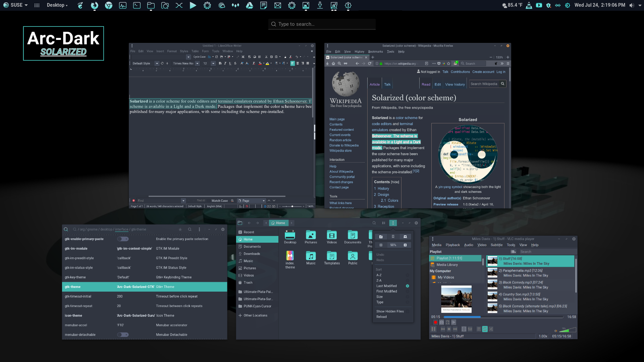Click the Underline icon in Writer toolbar

[230, 63]
